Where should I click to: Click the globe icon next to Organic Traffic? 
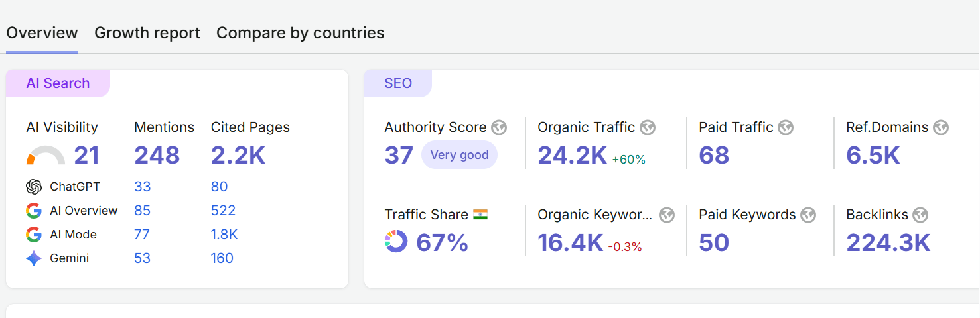click(x=648, y=127)
